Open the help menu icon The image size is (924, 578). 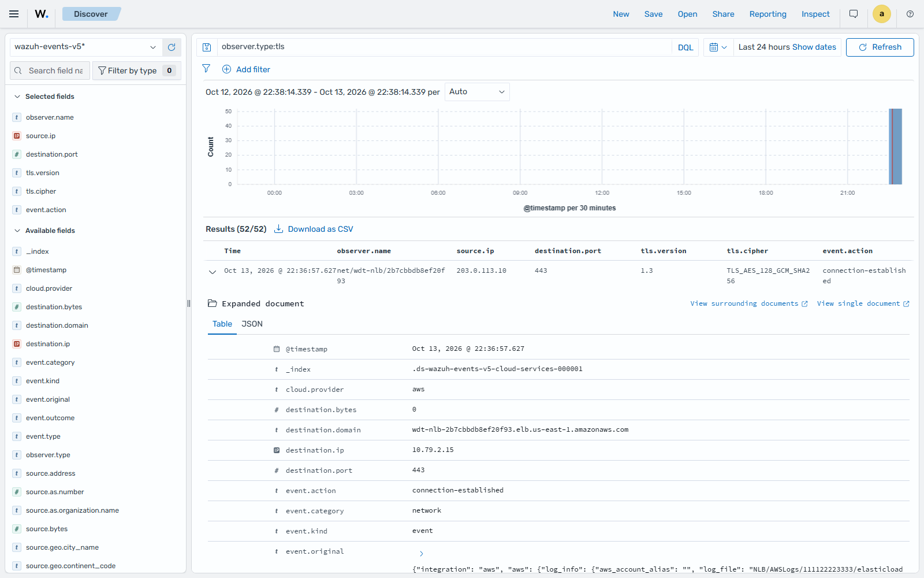tap(910, 14)
